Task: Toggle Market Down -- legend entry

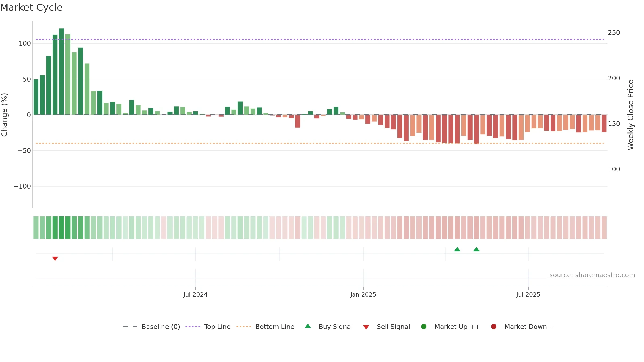Action: tap(522, 327)
